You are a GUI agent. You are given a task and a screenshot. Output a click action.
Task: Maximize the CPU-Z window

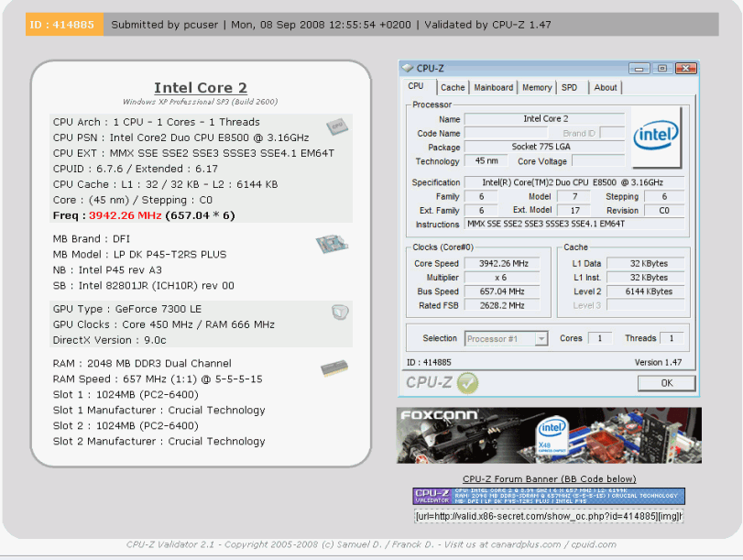(662, 69)
